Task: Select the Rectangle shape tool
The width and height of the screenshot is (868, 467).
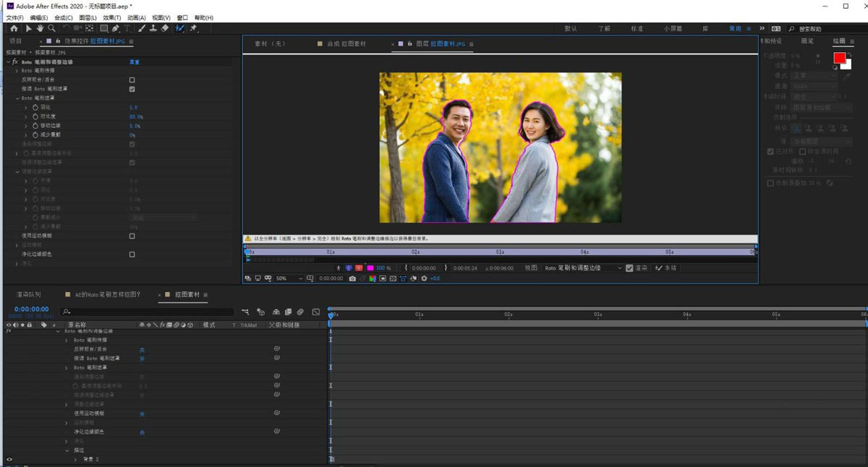Action: point(103,28)
